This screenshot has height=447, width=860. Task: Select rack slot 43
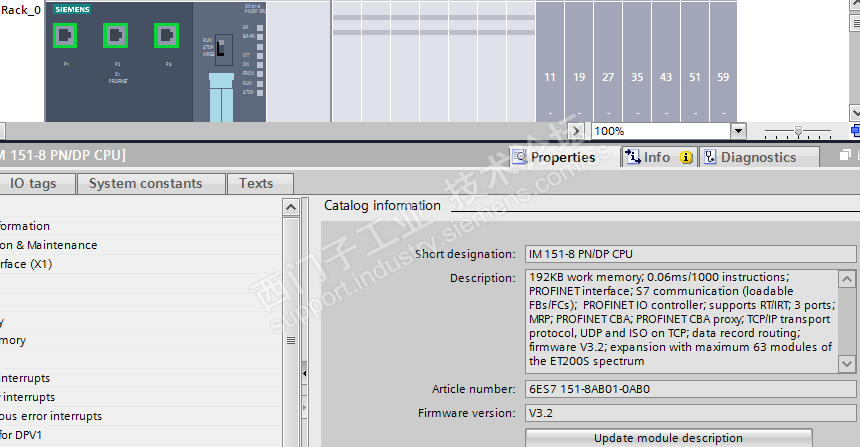click(666, 61)
